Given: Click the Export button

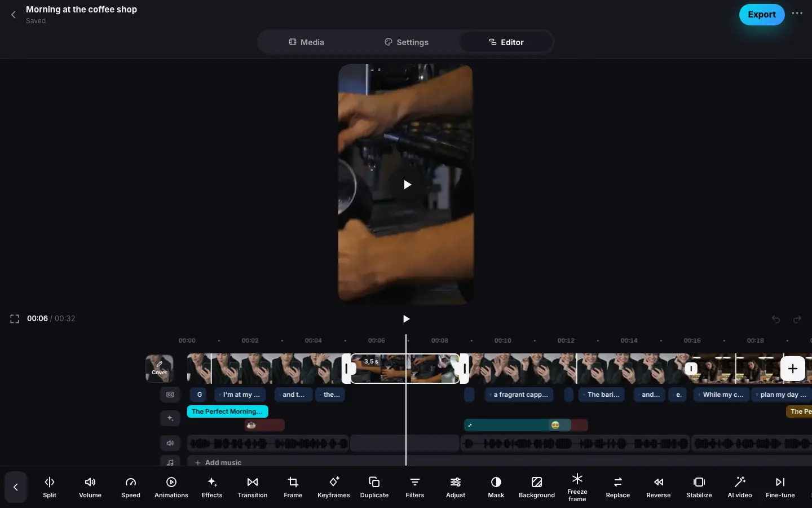Looking at the screenshot, I should 762,15.
